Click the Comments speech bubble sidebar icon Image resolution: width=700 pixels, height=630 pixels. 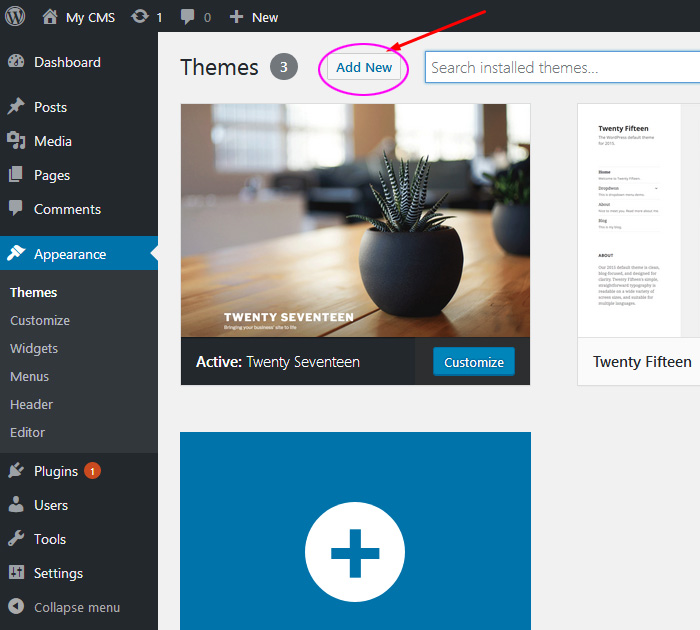point(16,208)
